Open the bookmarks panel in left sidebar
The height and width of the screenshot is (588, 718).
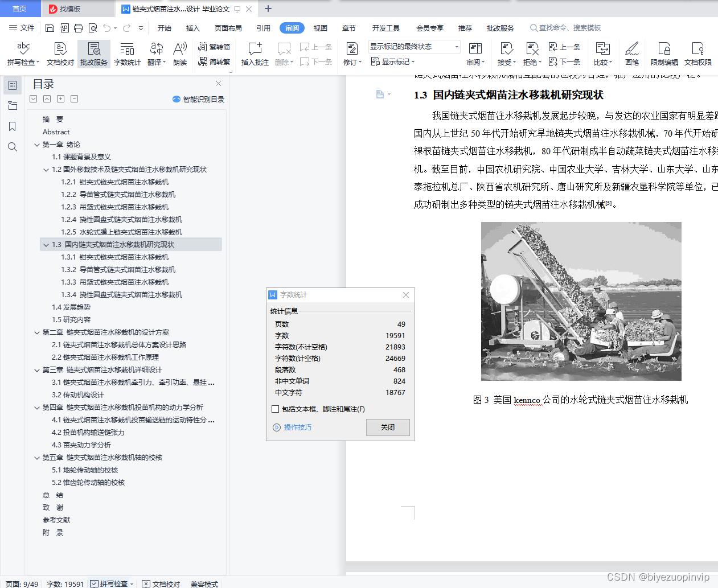(x=12, y=126)
